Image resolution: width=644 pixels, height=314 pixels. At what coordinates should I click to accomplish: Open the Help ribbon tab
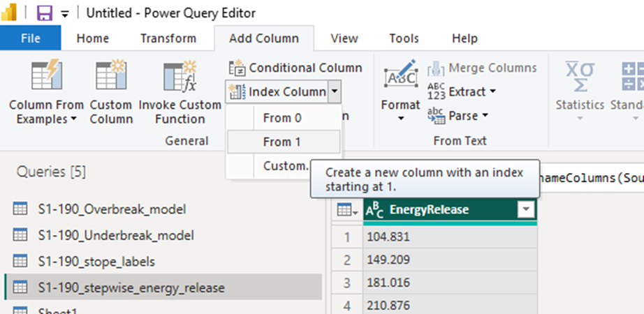click(x=465, y=38)
